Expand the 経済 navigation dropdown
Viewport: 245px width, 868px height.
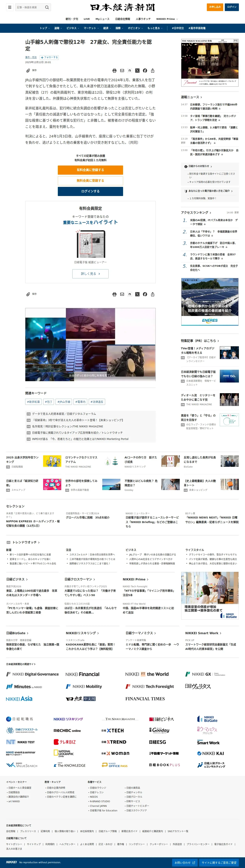[x=107, y=28]
